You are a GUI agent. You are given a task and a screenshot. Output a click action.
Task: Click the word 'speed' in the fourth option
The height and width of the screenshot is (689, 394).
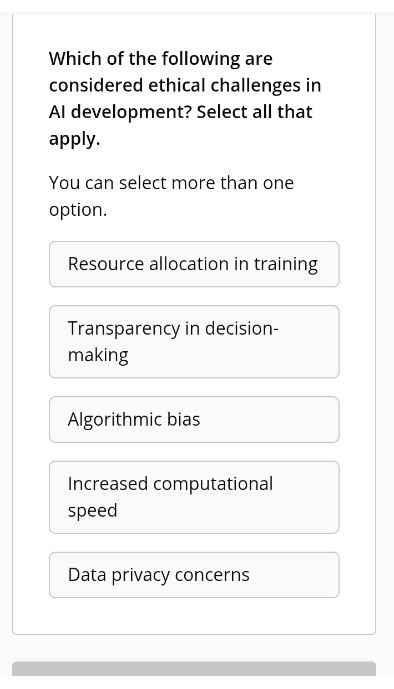(92, 511)
